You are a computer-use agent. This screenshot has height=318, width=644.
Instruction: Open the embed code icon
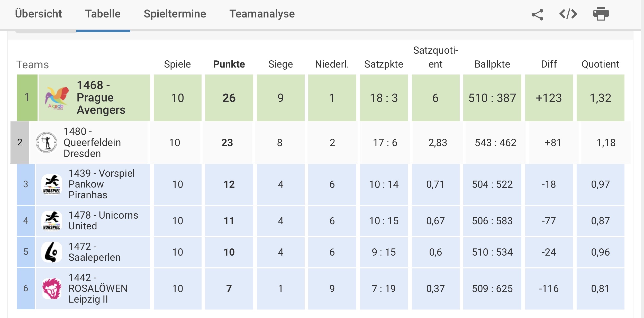tap(568, 14)
